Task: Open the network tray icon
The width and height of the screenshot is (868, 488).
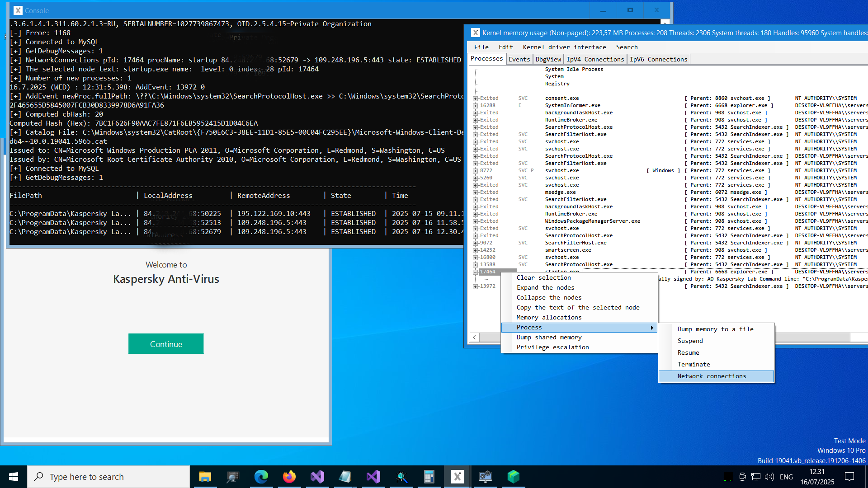Action: [x=756, y=477]
